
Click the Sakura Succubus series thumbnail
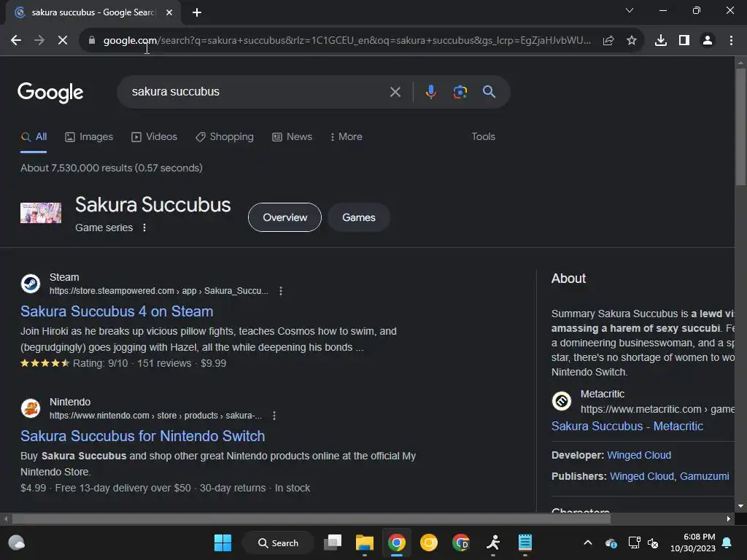point(41,213)
